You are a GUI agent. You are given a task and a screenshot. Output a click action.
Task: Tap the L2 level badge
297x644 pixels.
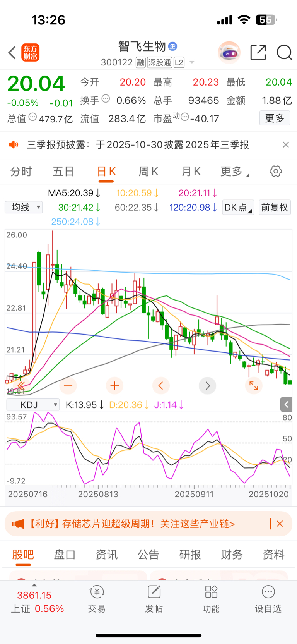179,62
